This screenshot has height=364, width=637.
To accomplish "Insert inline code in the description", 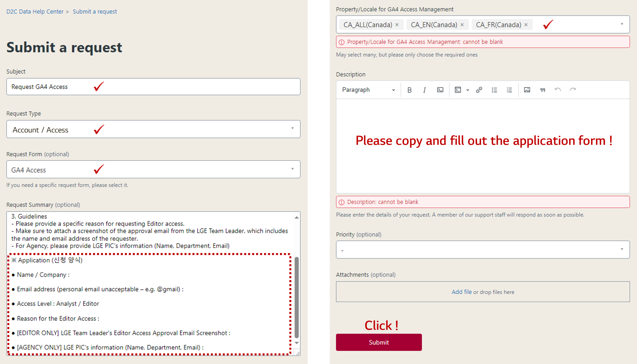I will coord(440,90).
